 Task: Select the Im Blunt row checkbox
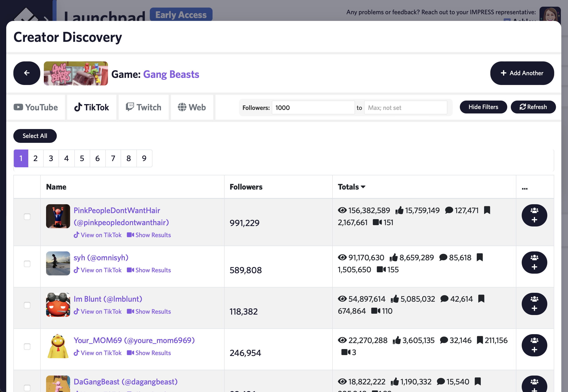[x=27, y=305]
